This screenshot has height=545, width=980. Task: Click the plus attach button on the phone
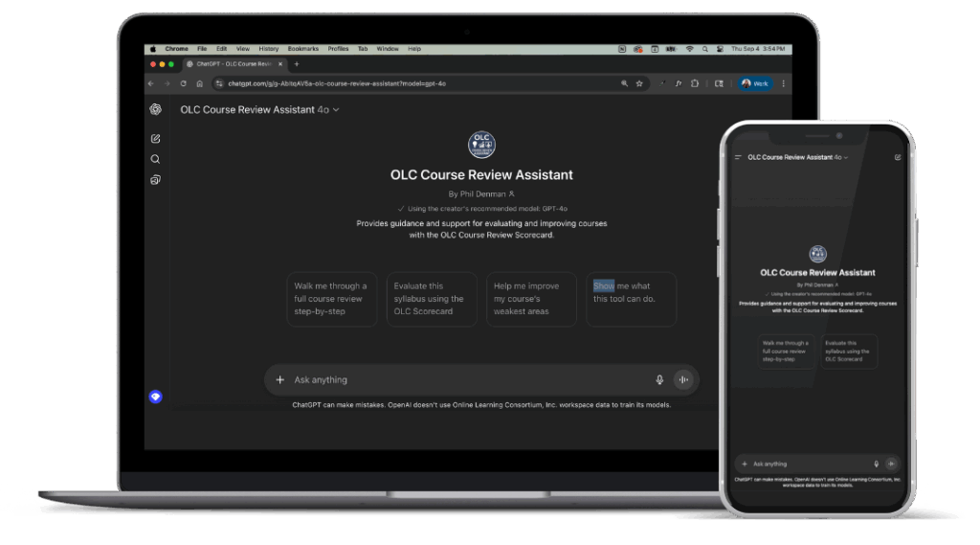pos(745,464)
